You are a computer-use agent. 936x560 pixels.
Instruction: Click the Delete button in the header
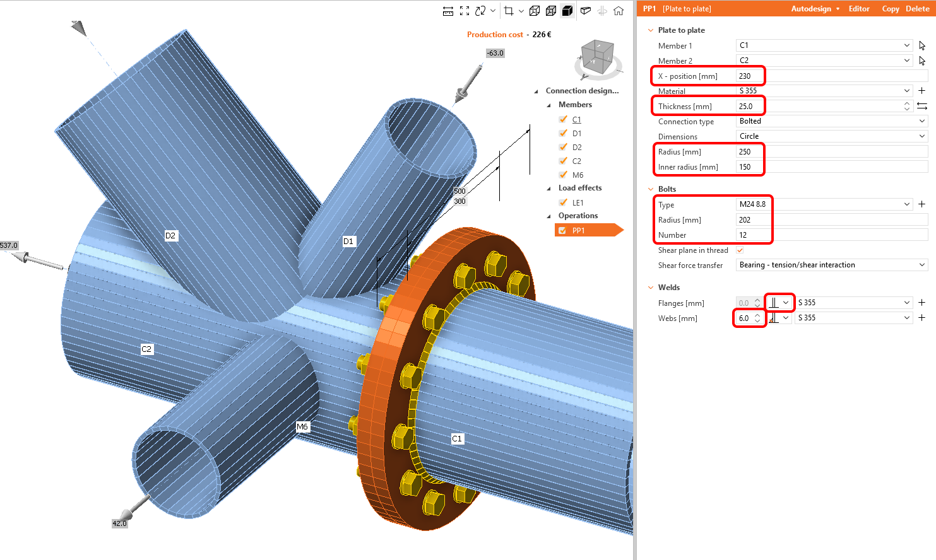917,9
